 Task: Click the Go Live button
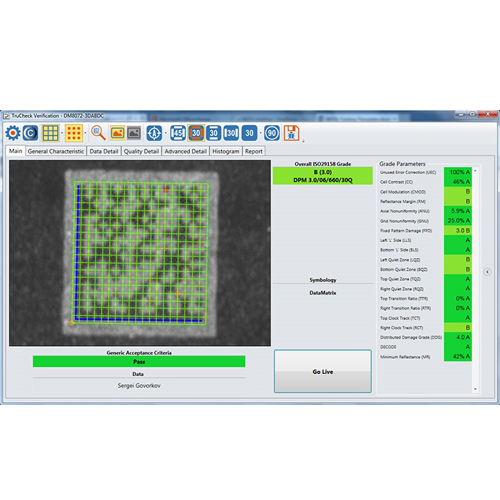tap(323, 371)
